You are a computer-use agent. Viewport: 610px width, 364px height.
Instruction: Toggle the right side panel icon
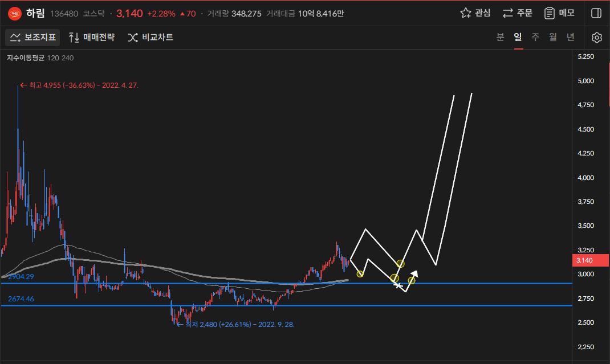tap(596, 13)
